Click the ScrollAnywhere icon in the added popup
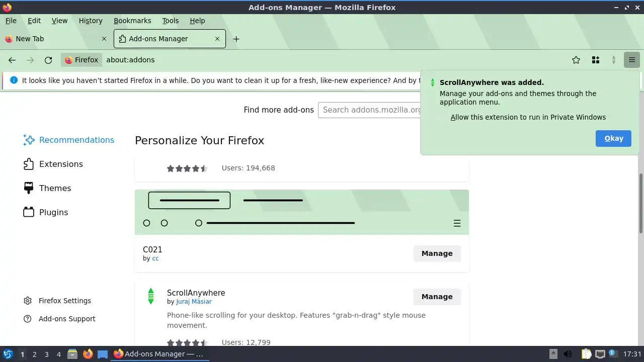Screen dimensions: 644x362 432,82
